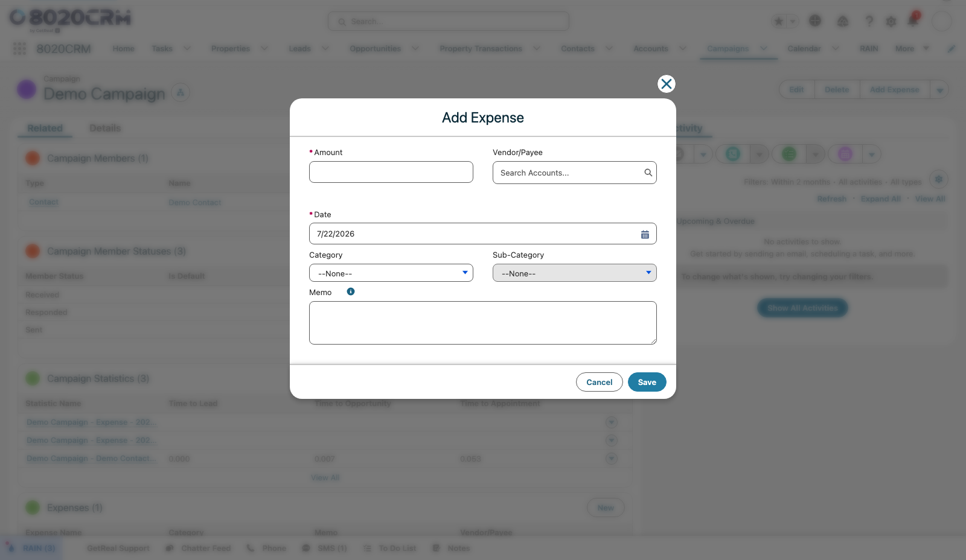The height and width of the screenshot is (560, 966).
Task: Open the date picker calendar icon
Action: pos(645,234)
